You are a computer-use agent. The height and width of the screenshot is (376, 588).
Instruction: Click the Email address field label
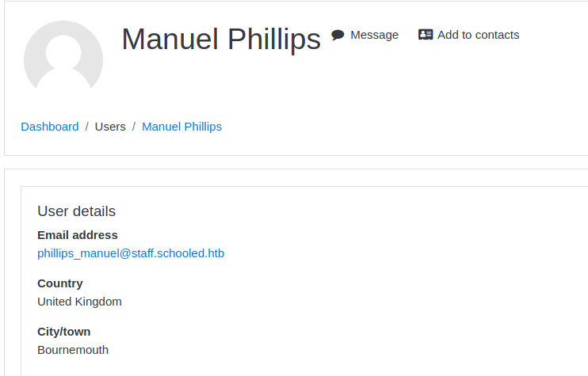[x=78, y=235]
